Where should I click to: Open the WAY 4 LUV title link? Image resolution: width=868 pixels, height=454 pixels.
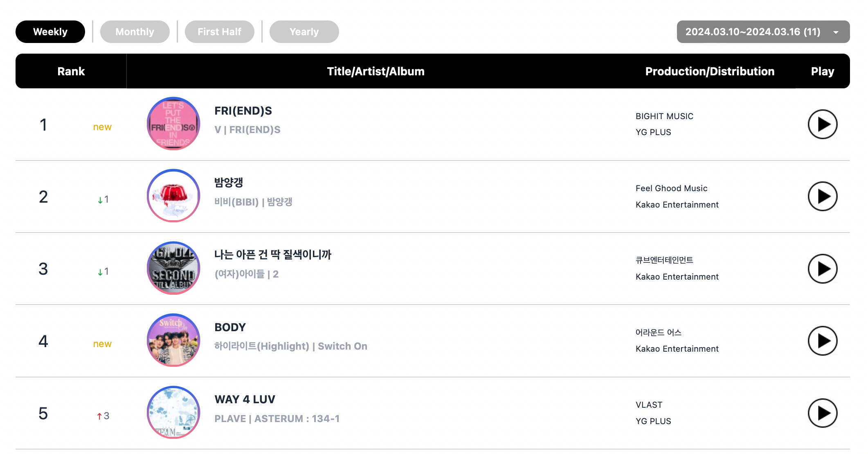(245, 400)
